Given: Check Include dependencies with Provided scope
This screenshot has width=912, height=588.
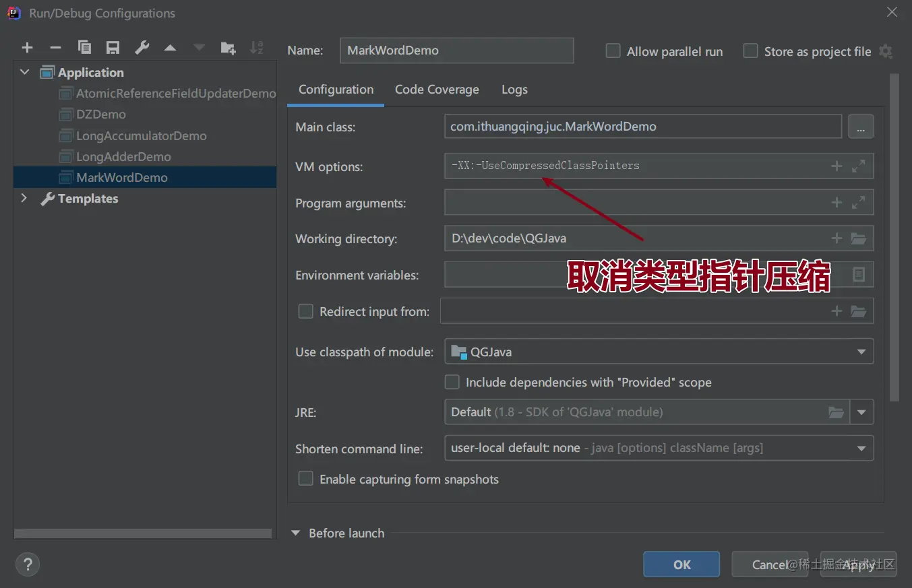Looking at the screenshot, I should [452, 382].
